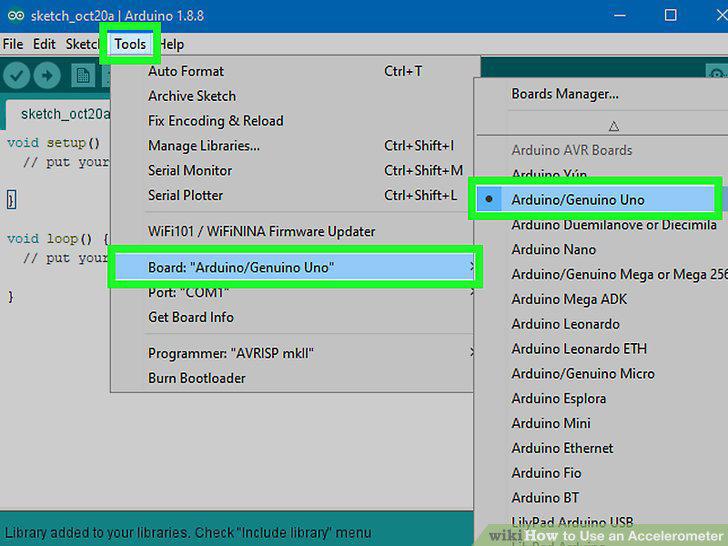Click the Serial Monitor icon at toolbar right

pos(717,74)
